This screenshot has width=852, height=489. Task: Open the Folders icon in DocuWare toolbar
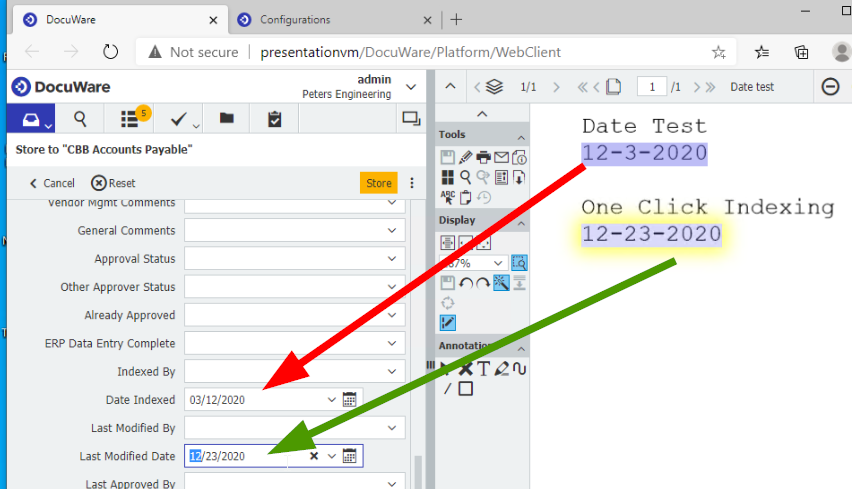click(x=227, y=119)
